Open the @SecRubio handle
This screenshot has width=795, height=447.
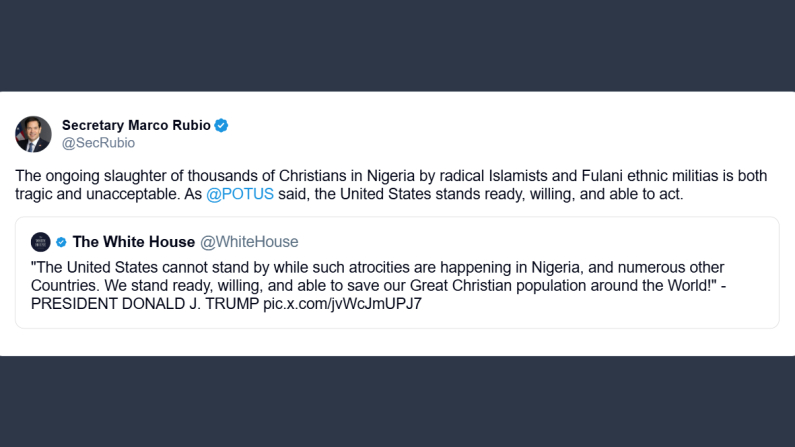point(98,143)
